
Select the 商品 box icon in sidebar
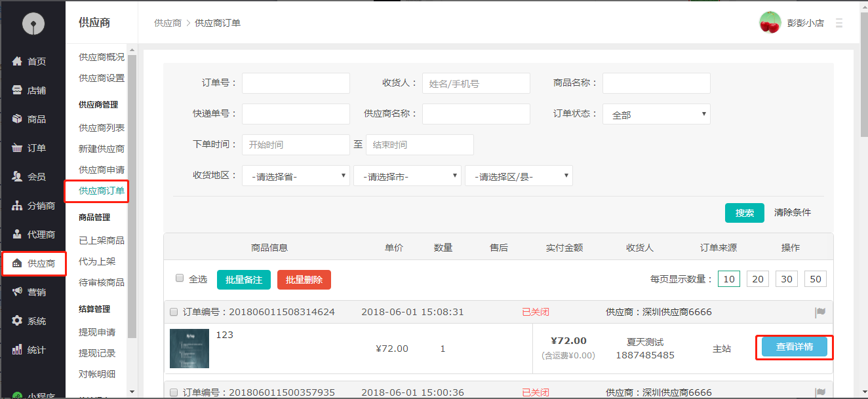coord(18,119)
